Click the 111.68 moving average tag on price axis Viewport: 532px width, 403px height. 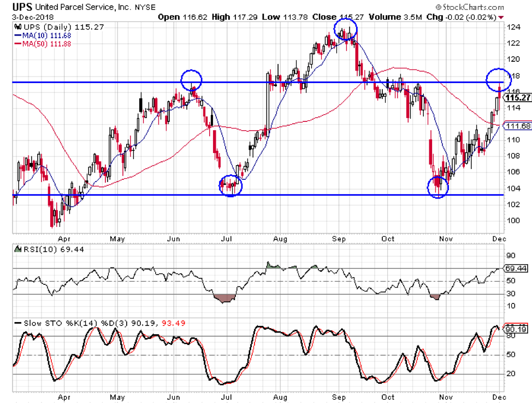518,126
